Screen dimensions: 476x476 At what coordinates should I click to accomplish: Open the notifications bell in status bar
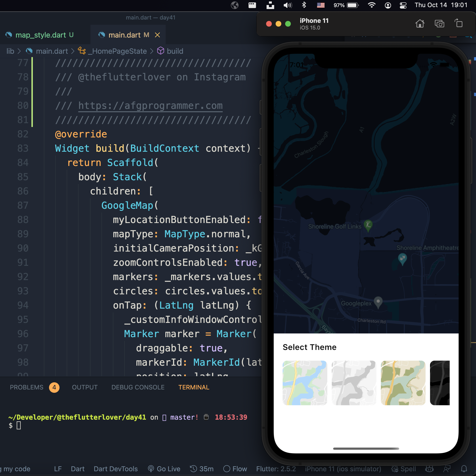464,469
